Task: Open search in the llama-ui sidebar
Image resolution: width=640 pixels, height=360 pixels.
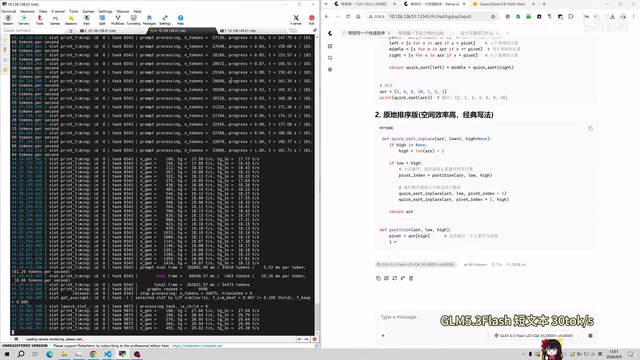Action: [330, 58]
